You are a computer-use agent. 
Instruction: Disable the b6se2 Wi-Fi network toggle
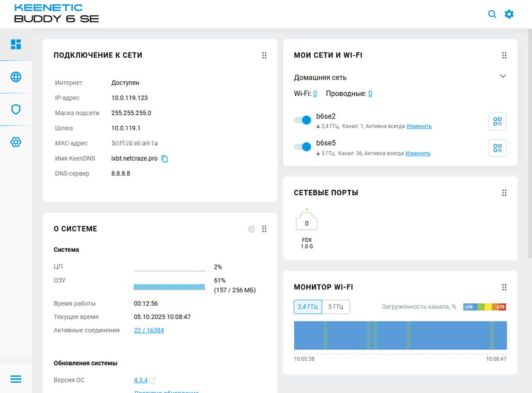click(x=303, y=120)
